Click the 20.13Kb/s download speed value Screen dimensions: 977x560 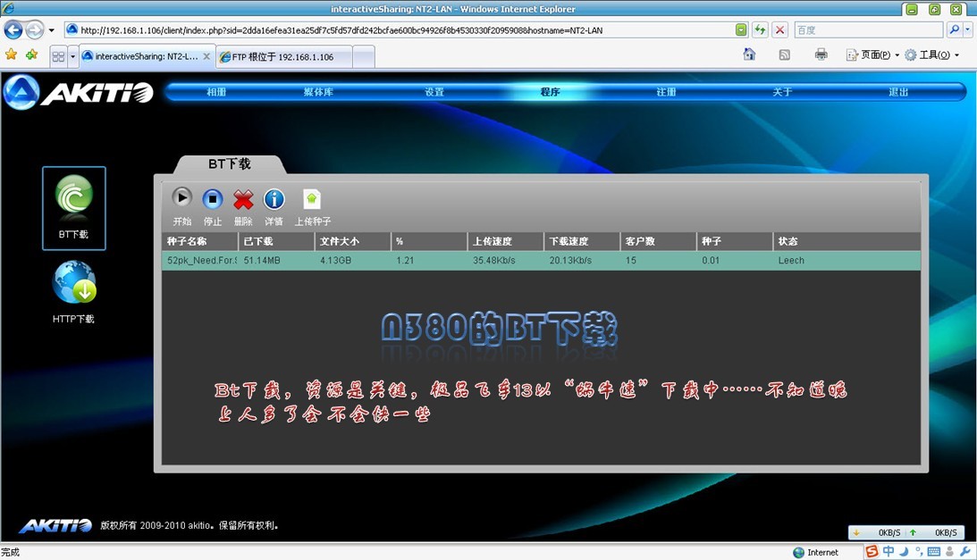point(571,261)
